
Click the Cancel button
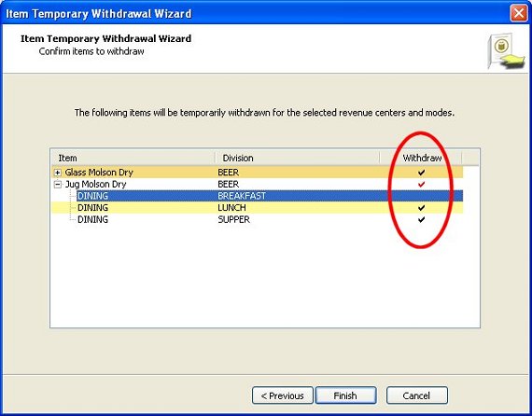click(416, 395)
